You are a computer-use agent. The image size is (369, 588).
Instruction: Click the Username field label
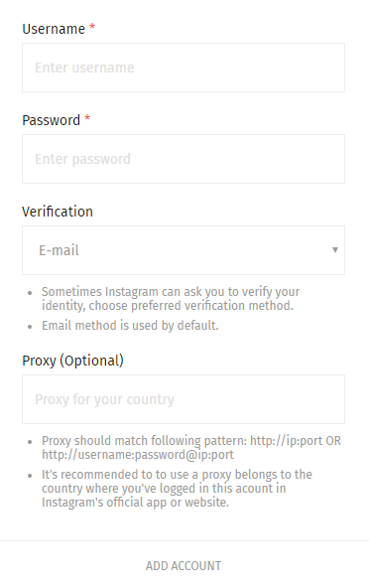tap(54, 29)
